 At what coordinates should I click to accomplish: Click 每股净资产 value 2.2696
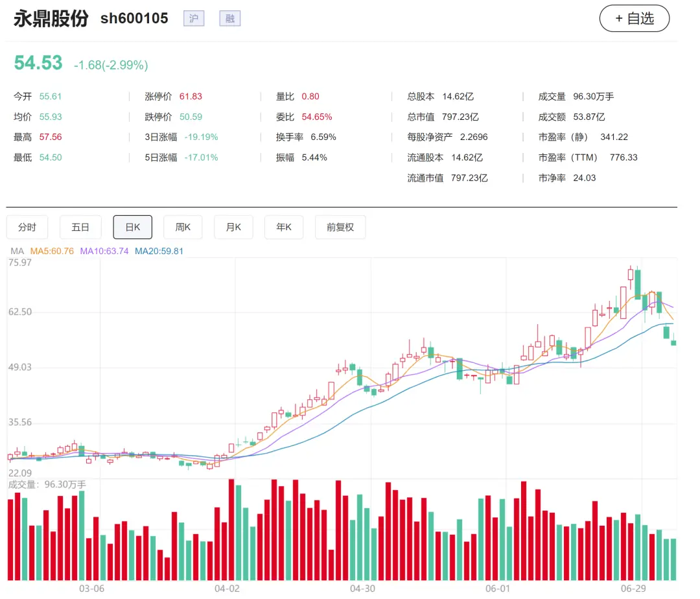474,137
